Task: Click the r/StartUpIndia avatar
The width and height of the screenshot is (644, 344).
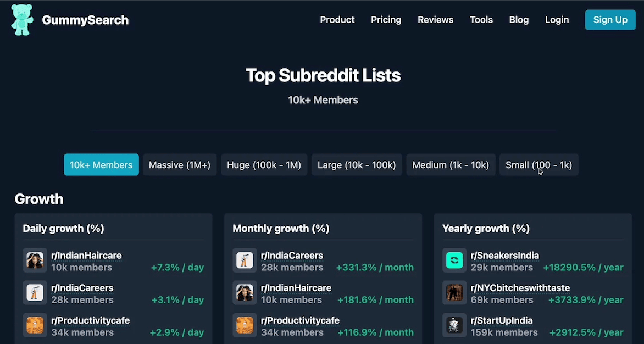Action: coord(454,325)
